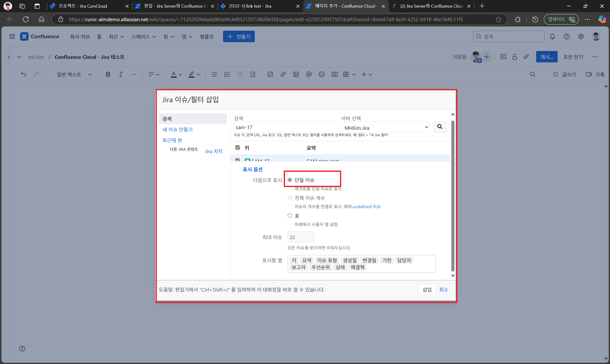The height and width of the screenshot is (364, 610).
Task: Click the 최대 이슈 field showing 20
Action: pos(301,237)
